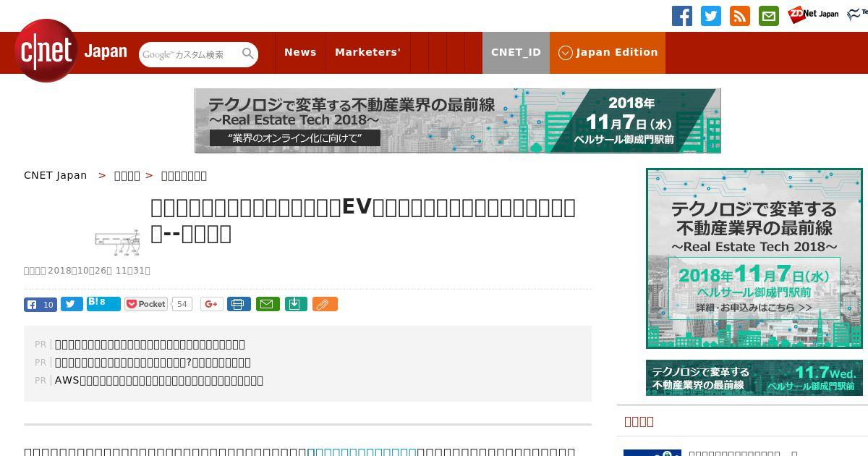Email the article via green envelope button
Viewport: 868px width, 456px height.
click(x=267, y=304)
